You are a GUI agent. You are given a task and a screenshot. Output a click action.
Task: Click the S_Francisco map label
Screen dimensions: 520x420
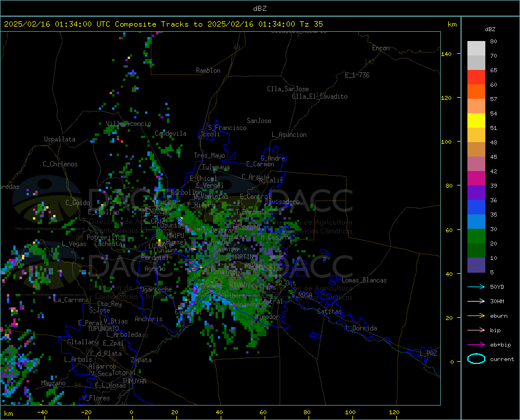227,128
